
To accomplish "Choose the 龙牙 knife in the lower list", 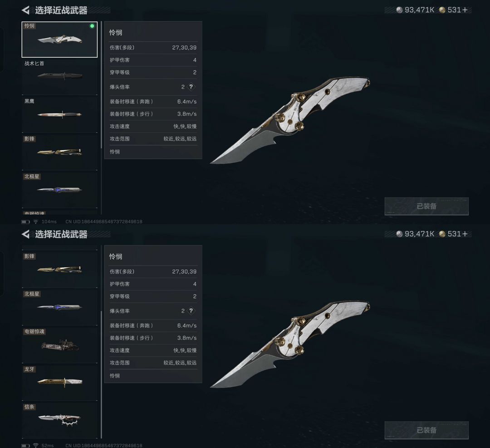I will coord(60,382).
